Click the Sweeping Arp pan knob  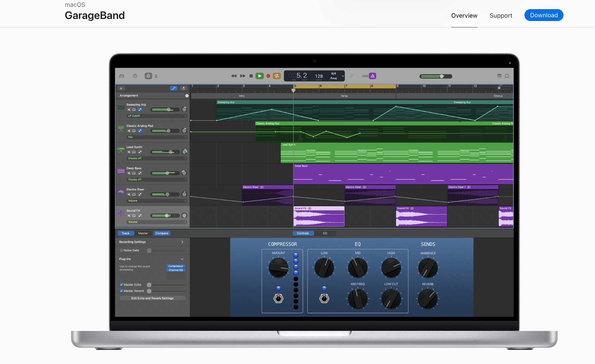(184, 109)
